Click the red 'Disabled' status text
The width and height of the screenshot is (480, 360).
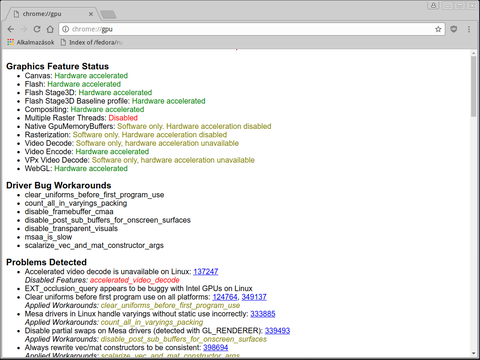pyautogui.click(x=123, y=118)
